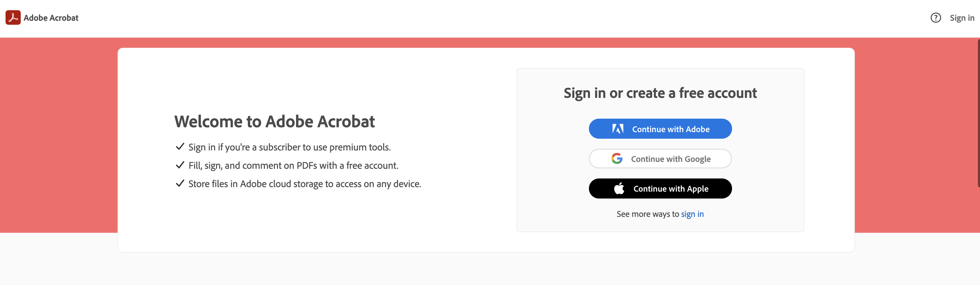Click the checkmark beside the subscriber premium tools line
The height and width of the screenshot is (285, 980).
click(x=180, y=147)
